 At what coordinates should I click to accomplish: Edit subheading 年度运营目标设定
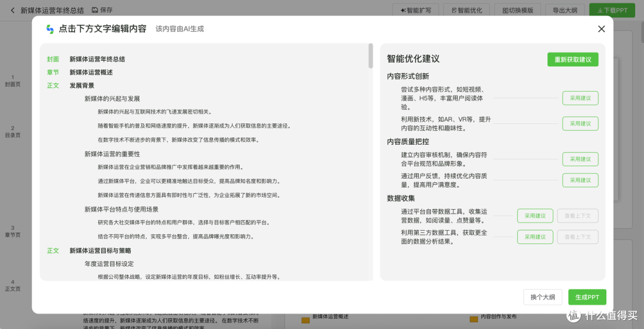tap(109, 263)
